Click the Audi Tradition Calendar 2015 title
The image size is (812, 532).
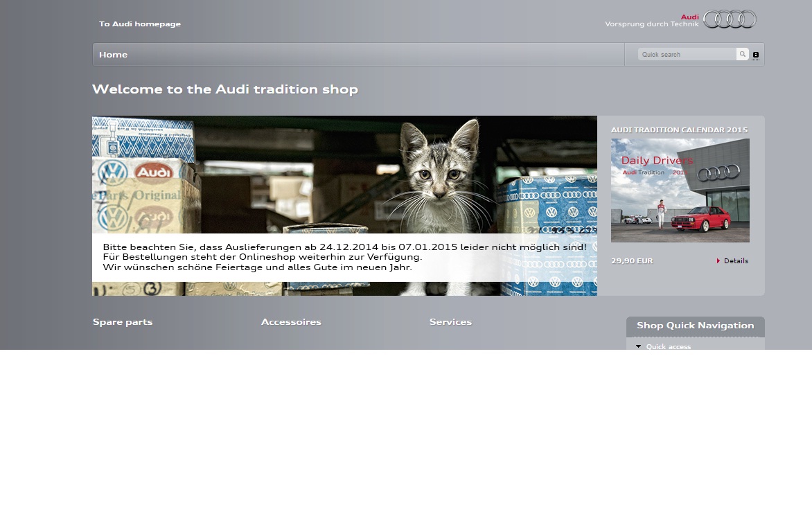679,130
